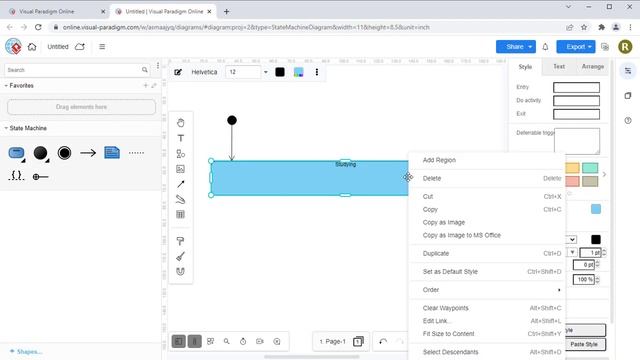Viewport: 640px width, 360px height.
Task: Click the Entry input field
Action: [x=576, y=87]
